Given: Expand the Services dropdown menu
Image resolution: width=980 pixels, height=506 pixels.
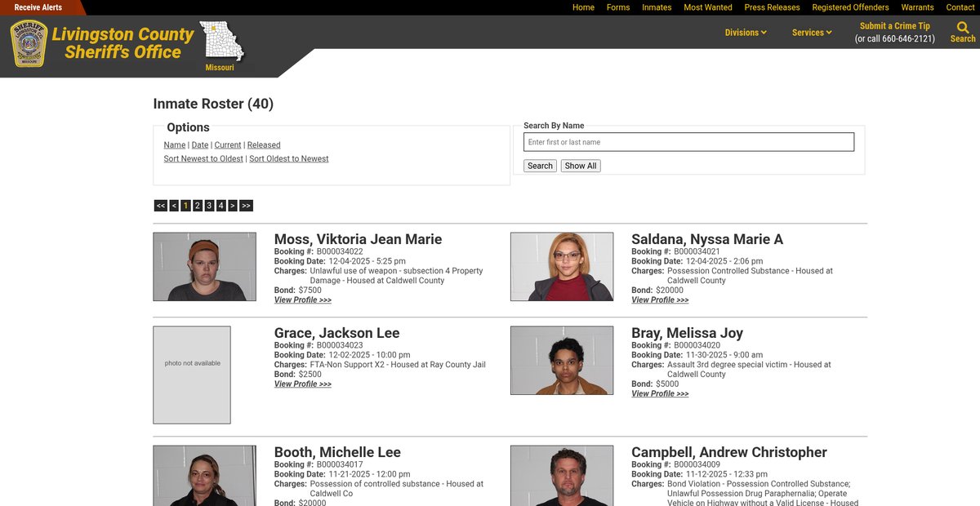Looking at the screenshot, I should pyautogui.click(x=812, y=33).
